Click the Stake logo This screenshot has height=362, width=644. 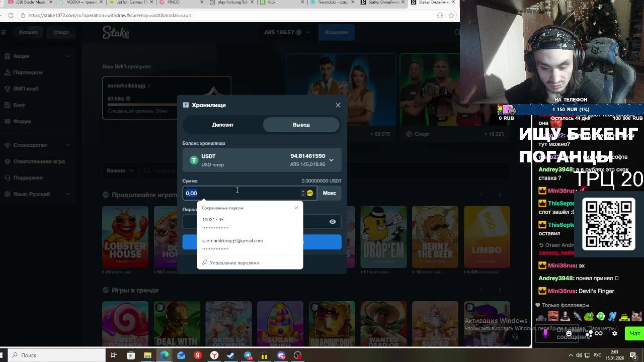116,33
